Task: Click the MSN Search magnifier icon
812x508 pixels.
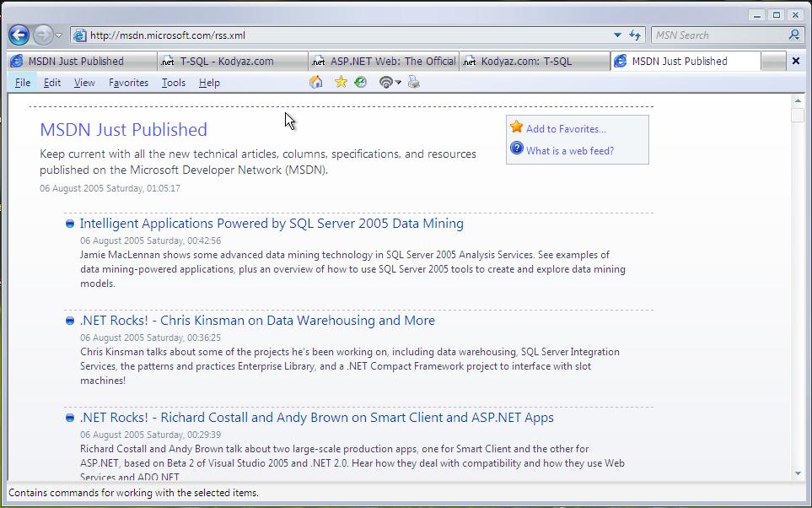Action: pyautogui.click(x=793, y=35)
